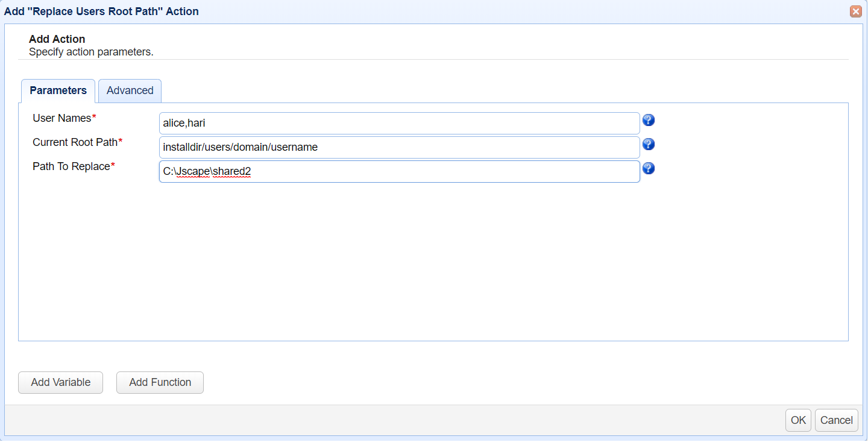
Task: Switch to the Advanced tab
Action: click(130, 90)
